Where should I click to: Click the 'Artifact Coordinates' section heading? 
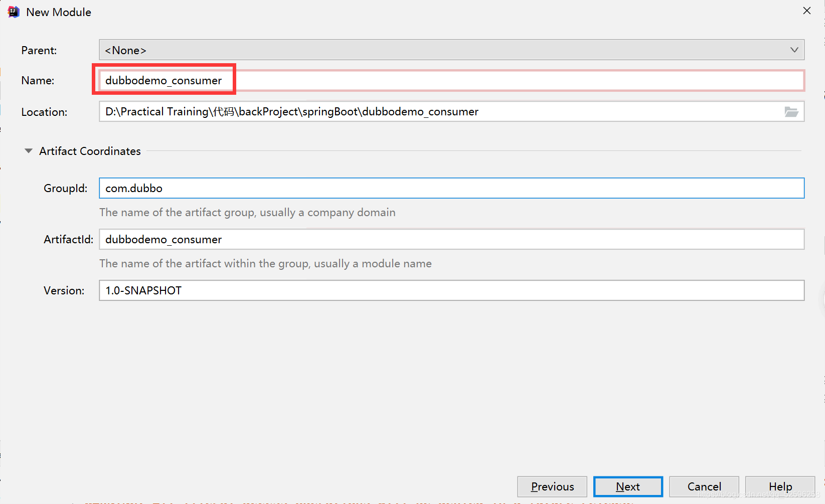[x=90, y=151]
